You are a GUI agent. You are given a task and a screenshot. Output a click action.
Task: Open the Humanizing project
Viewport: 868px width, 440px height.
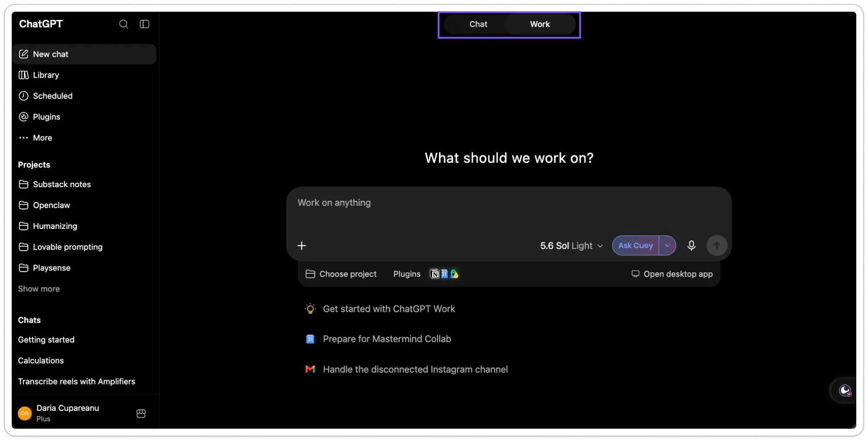(x=84, y=226)
